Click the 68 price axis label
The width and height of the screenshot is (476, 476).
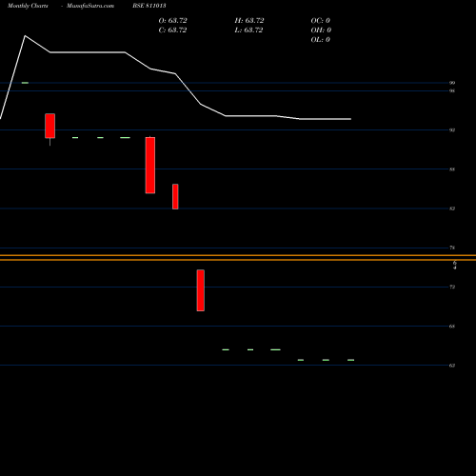click(x=452, y=327)
